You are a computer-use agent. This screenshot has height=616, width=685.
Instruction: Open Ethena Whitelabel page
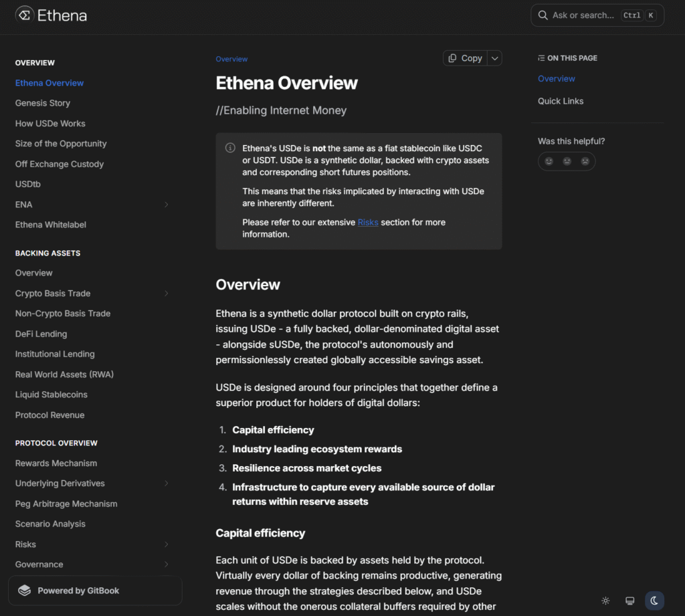tap(51, 225)
